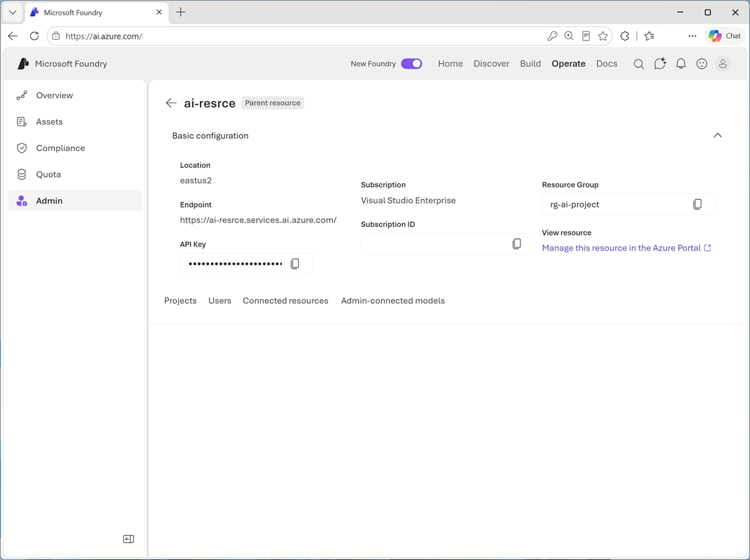Open a new browser tab

tap(181, 12)
